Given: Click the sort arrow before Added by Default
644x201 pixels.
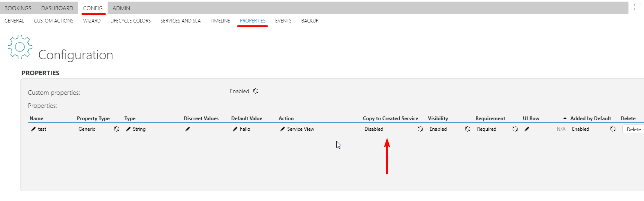Looking at the screenshot, I should click(565, 118).
